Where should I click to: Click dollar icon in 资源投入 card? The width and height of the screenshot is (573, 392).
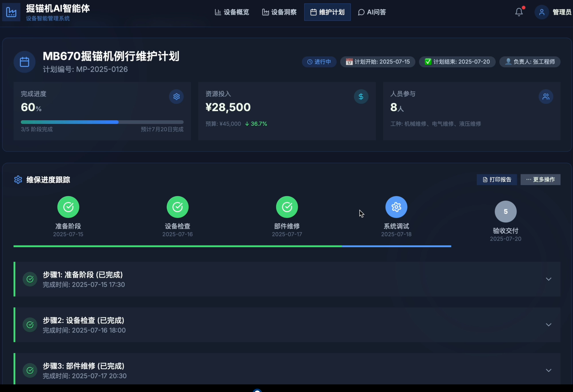[x=361, y=97]
